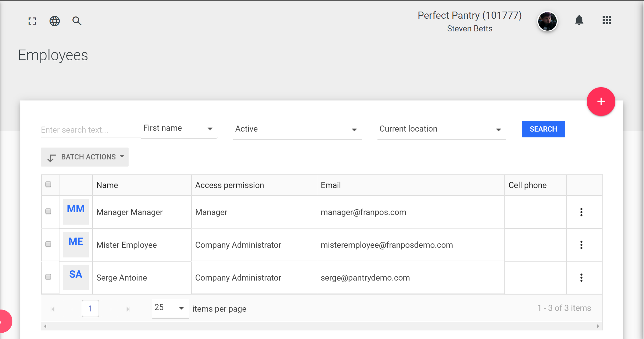
Task: Select the Mister Employee row checkbox
Action: tap(48, 244)
